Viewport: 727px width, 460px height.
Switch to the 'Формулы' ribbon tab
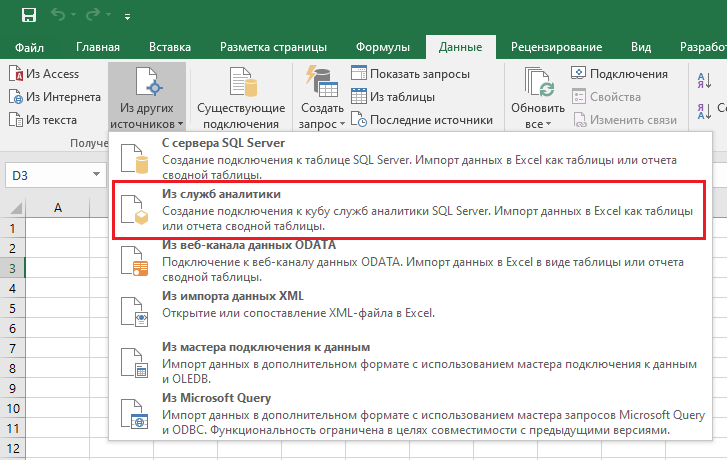point(382,46)
